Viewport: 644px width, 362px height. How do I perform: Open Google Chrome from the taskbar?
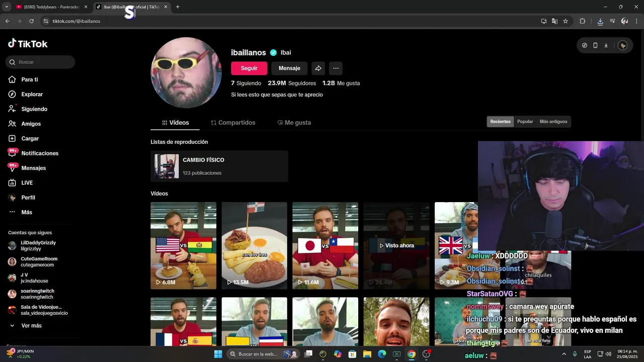(412, 354)
